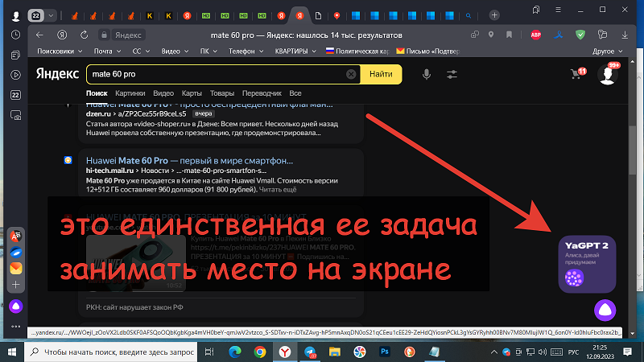Viewport: 644px width, 362px height.
Task: Open the Windows Start menu
Action: coord(12,352)
